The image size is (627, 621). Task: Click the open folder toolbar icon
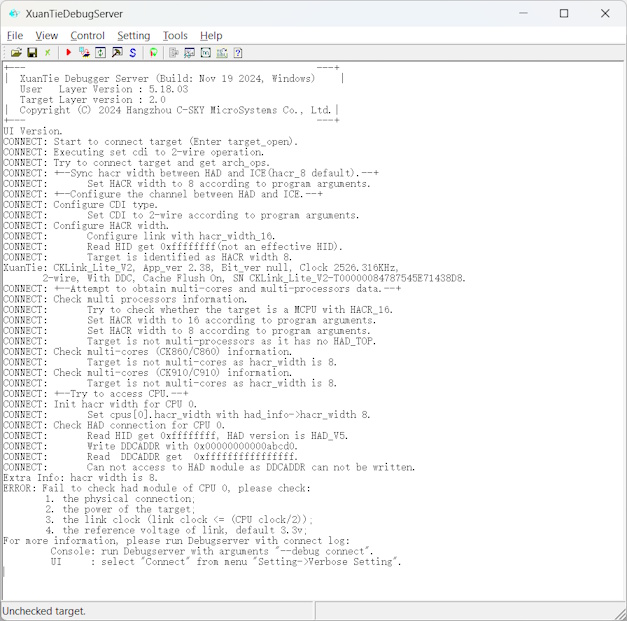[x=16, y=52]
